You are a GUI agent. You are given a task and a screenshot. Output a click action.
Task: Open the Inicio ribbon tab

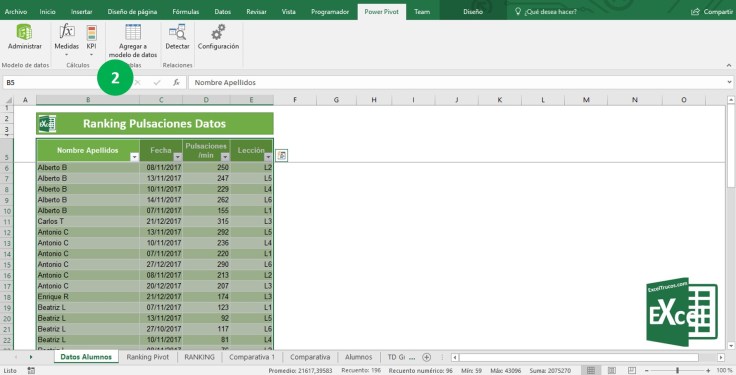pyautogui.click(x=47, y=12)
